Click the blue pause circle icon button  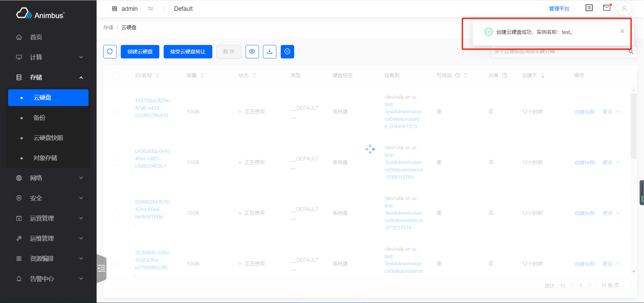pos(287,52)
